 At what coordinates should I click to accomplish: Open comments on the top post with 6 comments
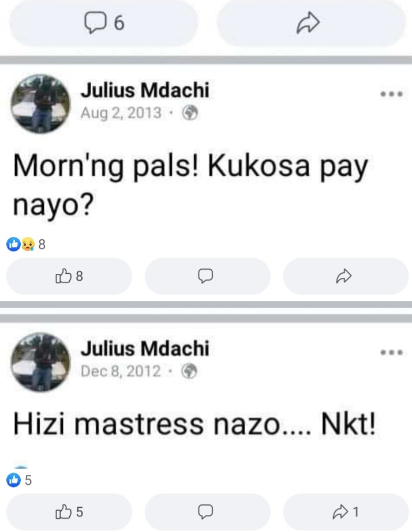pos(104,23)
